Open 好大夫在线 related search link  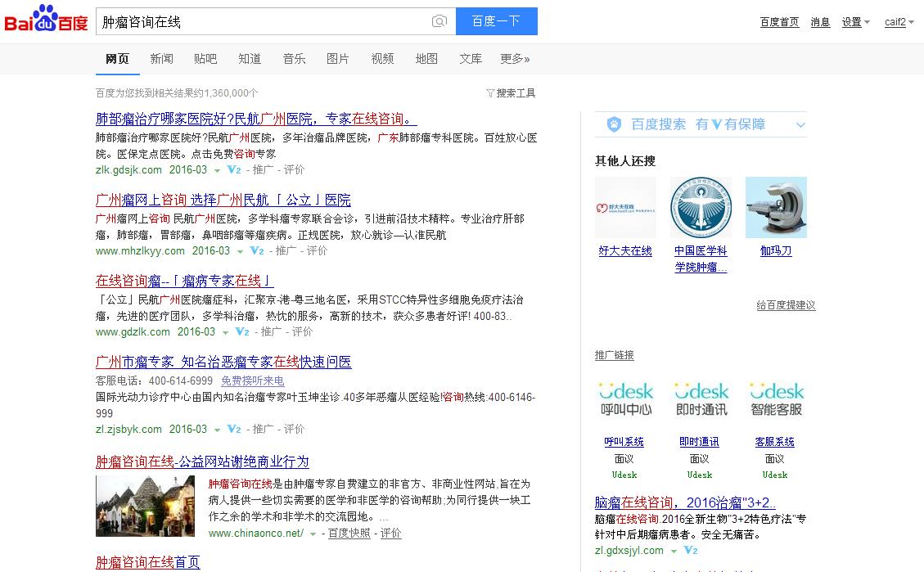coord(625,251)
